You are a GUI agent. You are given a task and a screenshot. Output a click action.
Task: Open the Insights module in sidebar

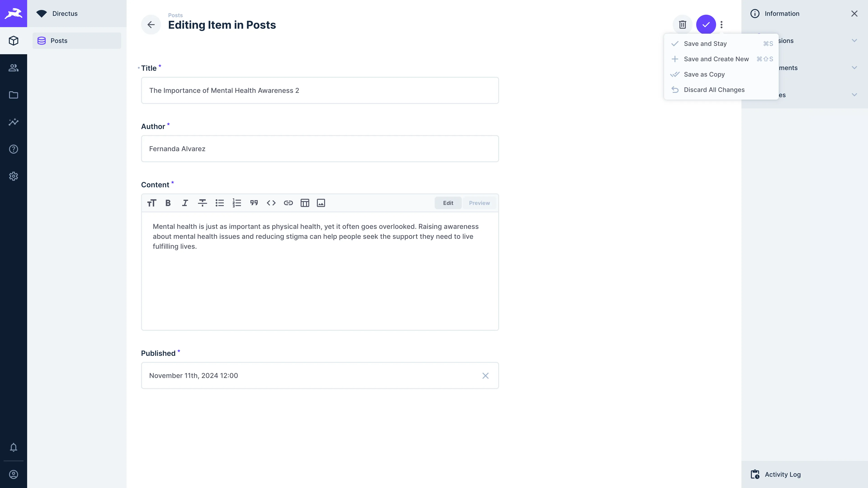(x=14, y=122)
